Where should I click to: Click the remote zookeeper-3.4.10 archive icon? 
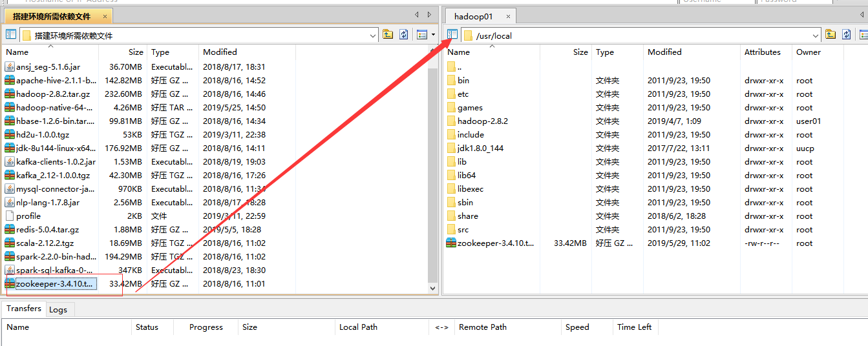point(451,243)
